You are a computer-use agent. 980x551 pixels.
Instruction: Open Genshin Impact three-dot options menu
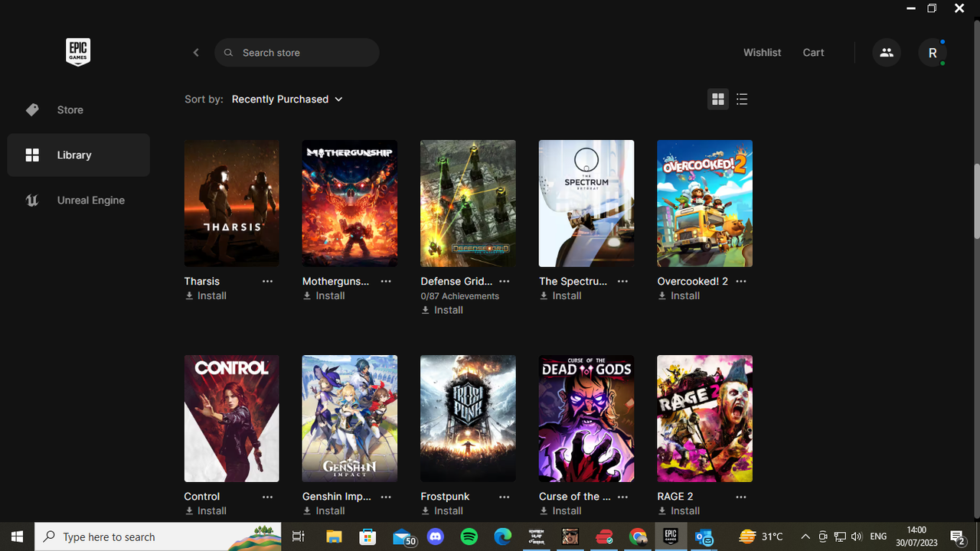tap(386, 497)
